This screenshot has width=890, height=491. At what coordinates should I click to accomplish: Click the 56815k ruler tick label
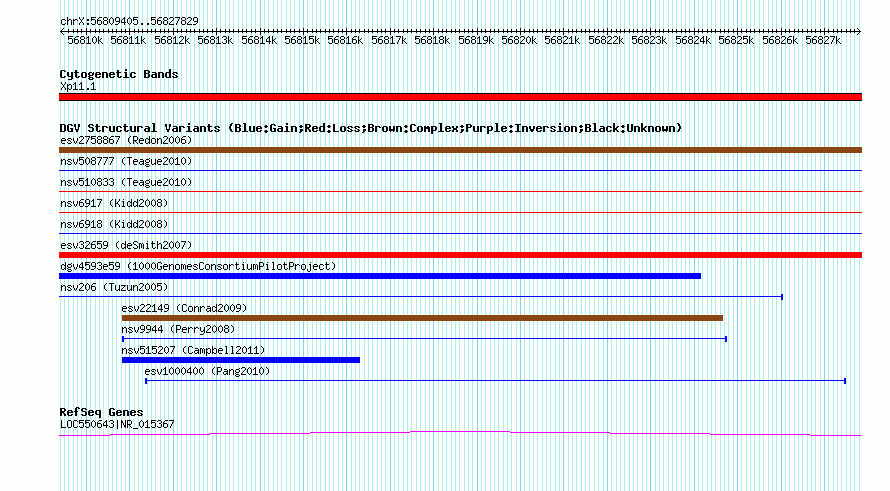(x=302, y=41)
